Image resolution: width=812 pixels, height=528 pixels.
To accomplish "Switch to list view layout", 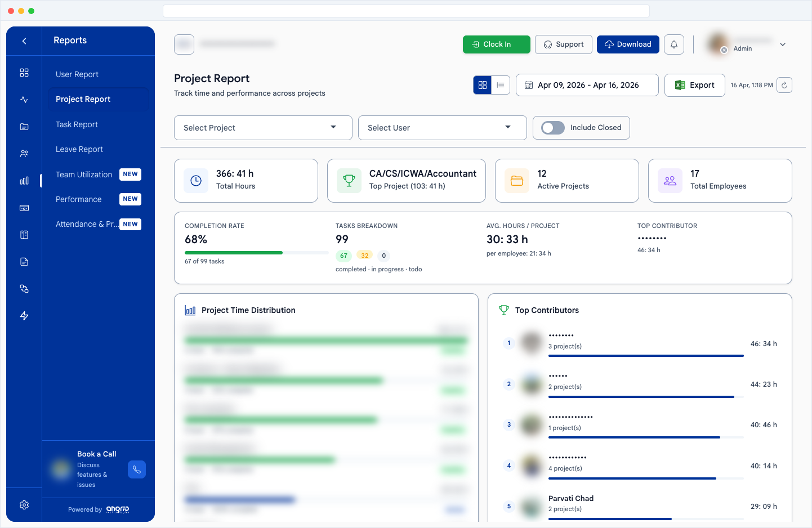I will pyautogui.click(x=500, y=84).
